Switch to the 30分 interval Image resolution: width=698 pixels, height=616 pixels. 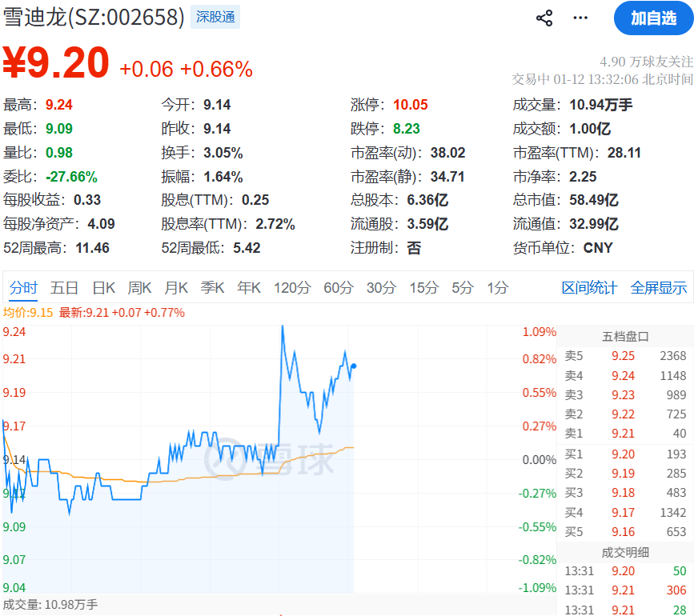pyautogui.click(x=382, y=288)
